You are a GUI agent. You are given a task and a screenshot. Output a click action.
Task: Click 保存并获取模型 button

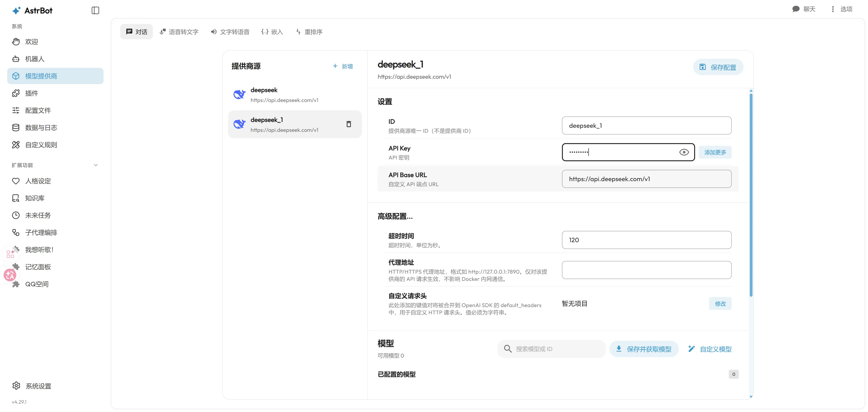[x=644, y=349]
